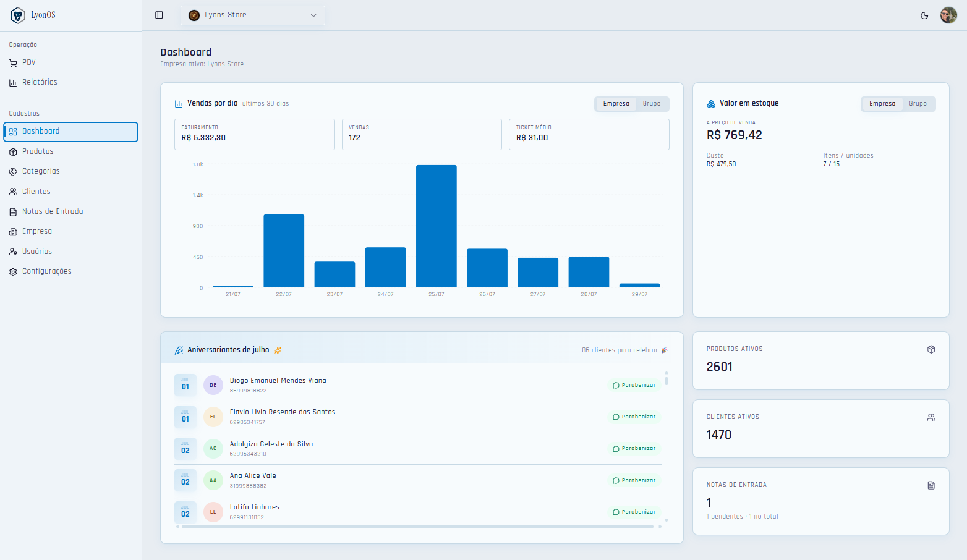Select Empresa in the Valor em estoque toggle

tap(882, 104)
